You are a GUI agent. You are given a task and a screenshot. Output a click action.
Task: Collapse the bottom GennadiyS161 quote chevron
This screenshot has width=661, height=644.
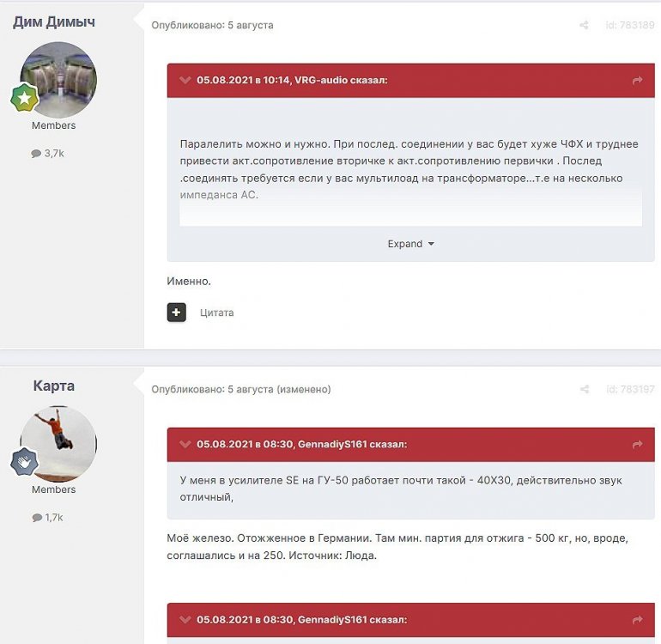coord(185,620)
